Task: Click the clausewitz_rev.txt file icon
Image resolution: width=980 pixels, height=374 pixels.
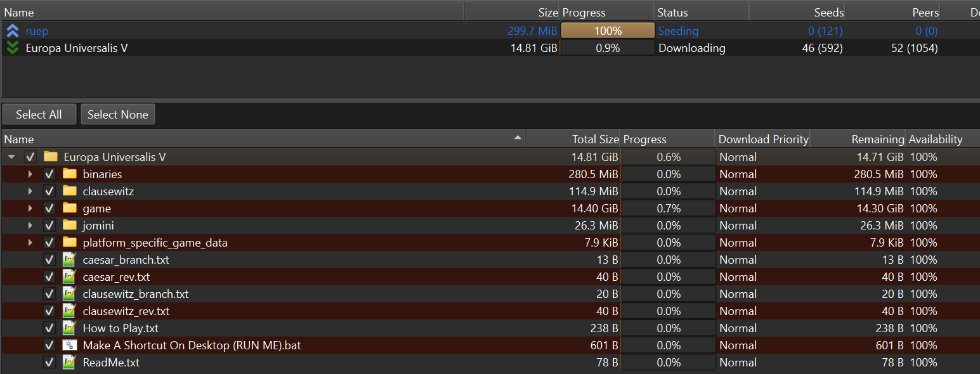Action: point(69,311)
